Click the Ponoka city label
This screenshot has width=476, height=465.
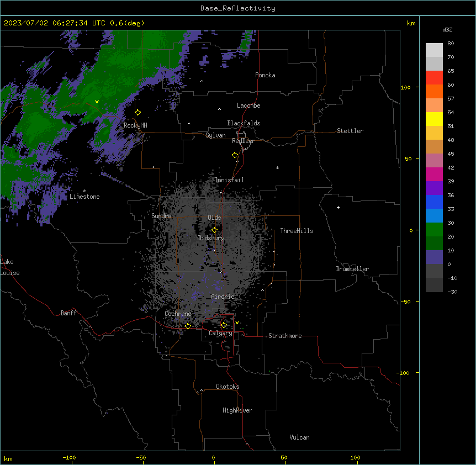coord(265,75)
